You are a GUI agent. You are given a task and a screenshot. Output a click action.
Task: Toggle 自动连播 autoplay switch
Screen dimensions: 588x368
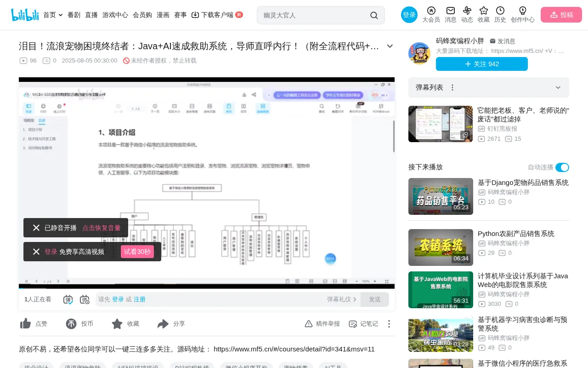tap(562, 167)
